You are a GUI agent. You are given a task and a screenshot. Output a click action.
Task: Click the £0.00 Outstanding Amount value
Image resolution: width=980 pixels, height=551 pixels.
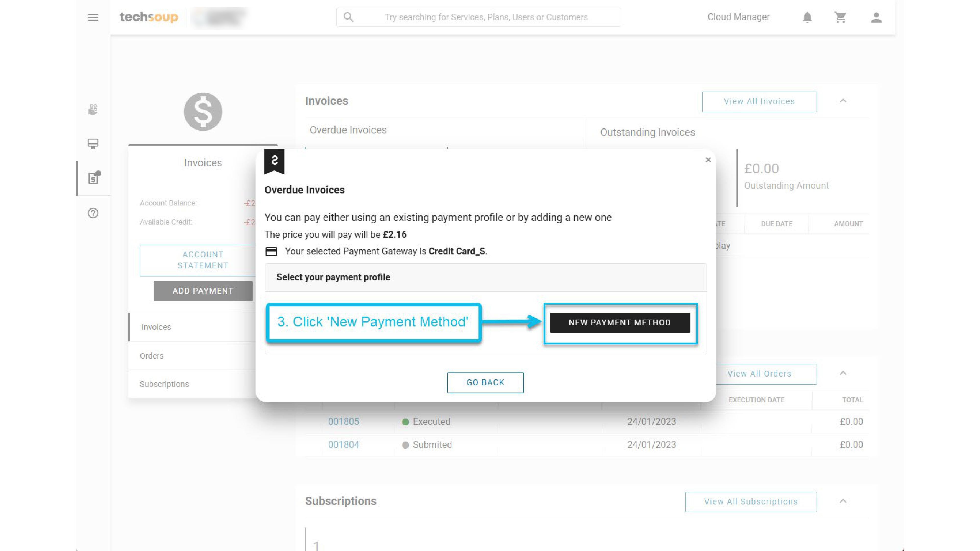(761, 168)
